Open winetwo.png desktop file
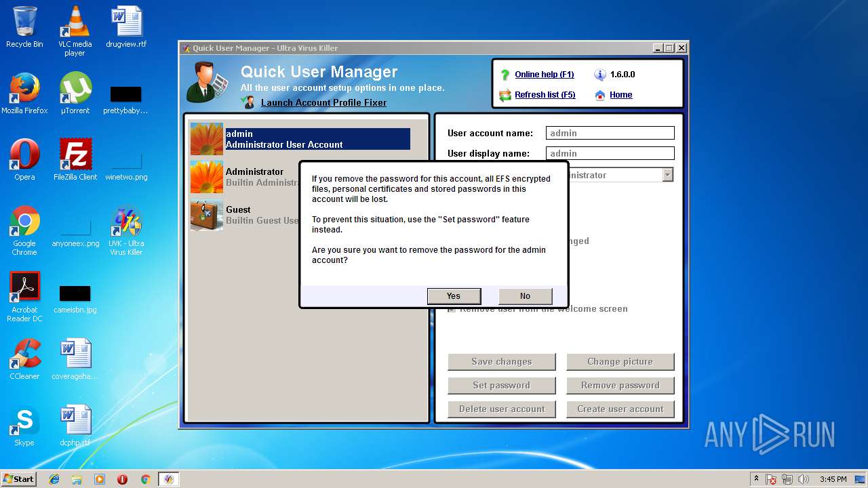868x488 pixels. click(125, 165)
